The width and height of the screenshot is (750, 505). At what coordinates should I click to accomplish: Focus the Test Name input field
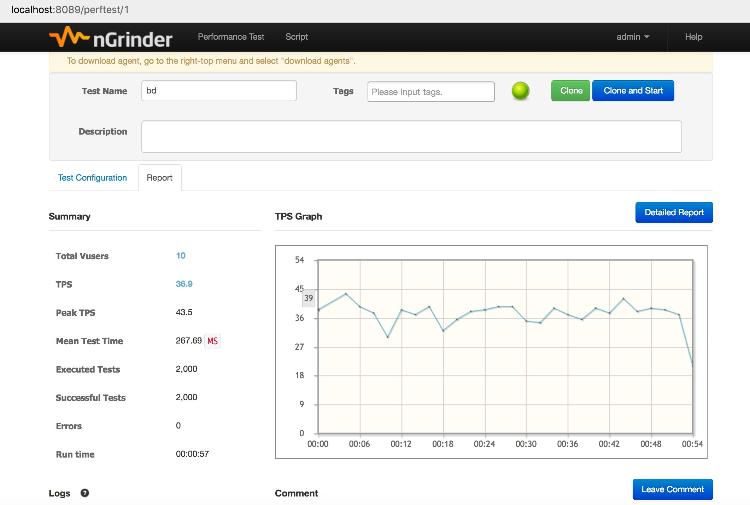(219, 91)
